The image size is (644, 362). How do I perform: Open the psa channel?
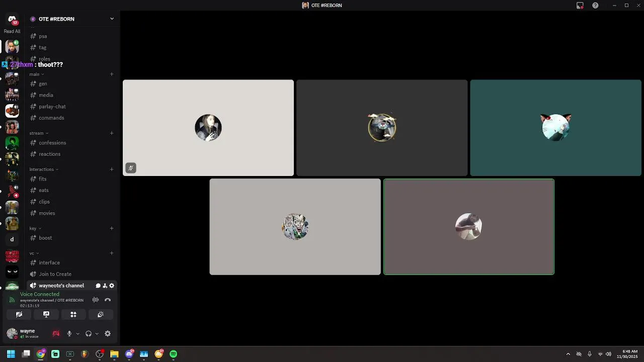[72, 36]
